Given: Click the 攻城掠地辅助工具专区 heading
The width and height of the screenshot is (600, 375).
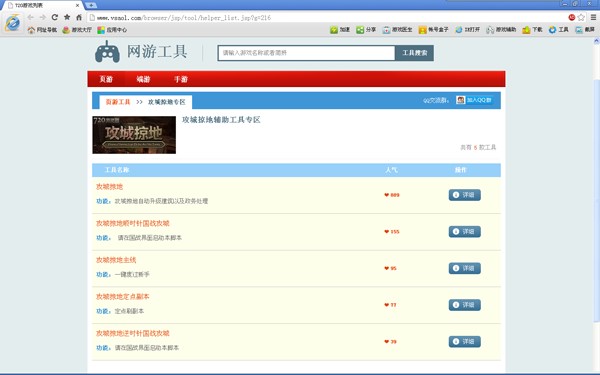Looking at the screenshot, I should [x=221, y=120].
